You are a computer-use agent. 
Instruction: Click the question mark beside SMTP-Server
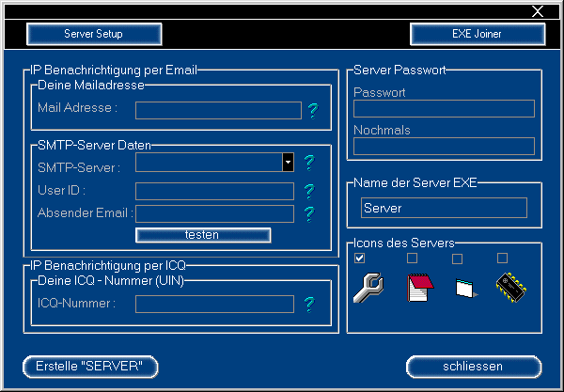click(x=307, y=164)
